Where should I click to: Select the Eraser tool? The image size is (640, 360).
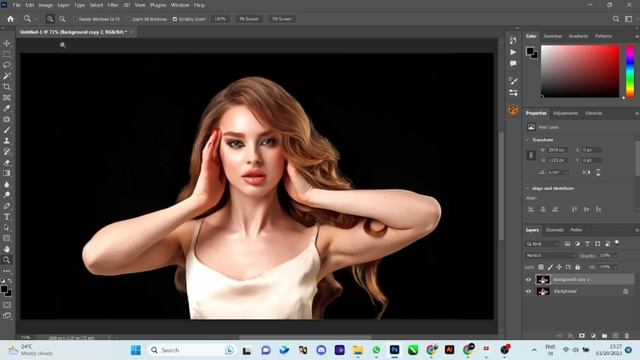tap(7, 162)
